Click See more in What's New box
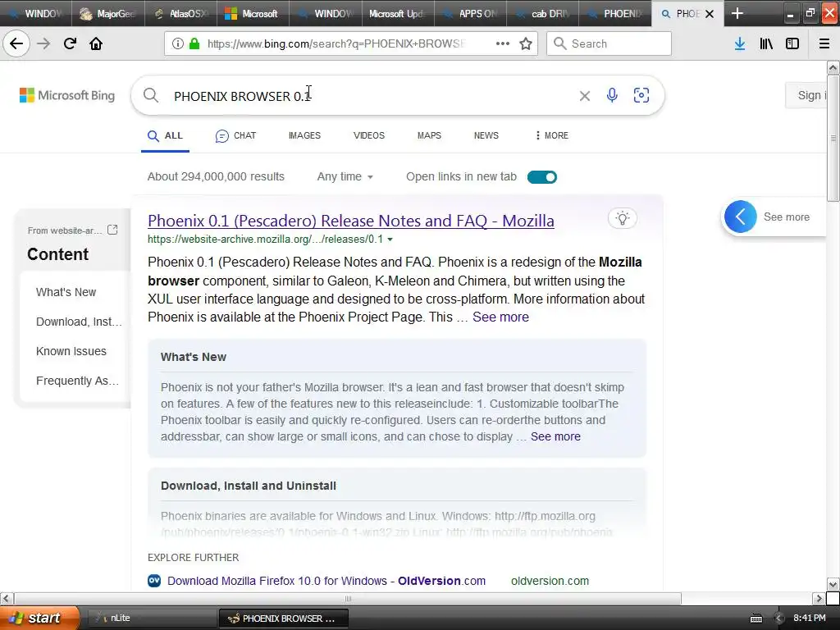The height and width of the screenshot is (630, 840). point(555,436)
